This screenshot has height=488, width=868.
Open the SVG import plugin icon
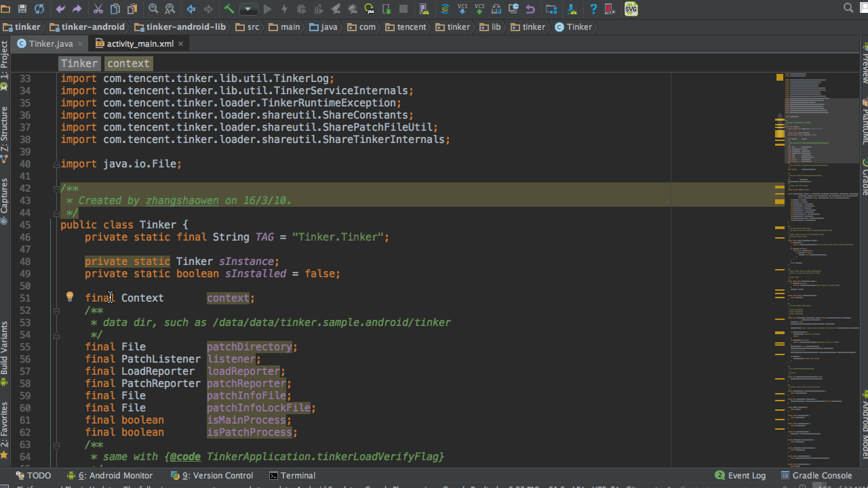pos(631,9)
